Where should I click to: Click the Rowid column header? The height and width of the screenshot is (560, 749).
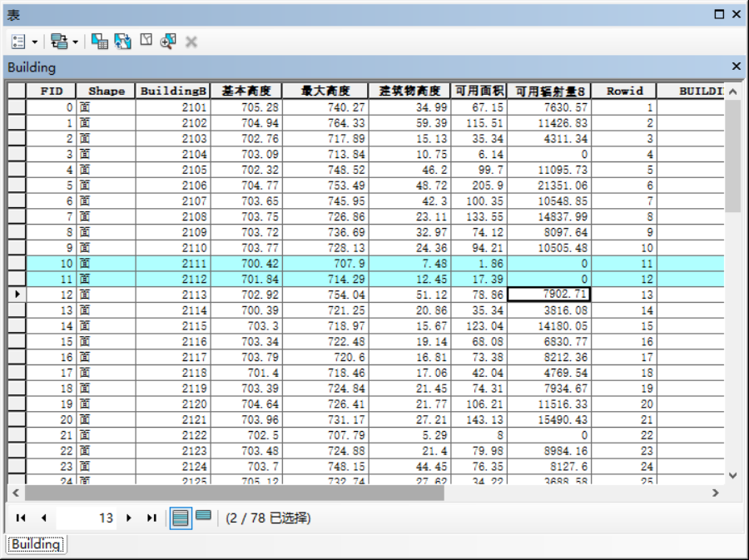click(x=624, y=91)
